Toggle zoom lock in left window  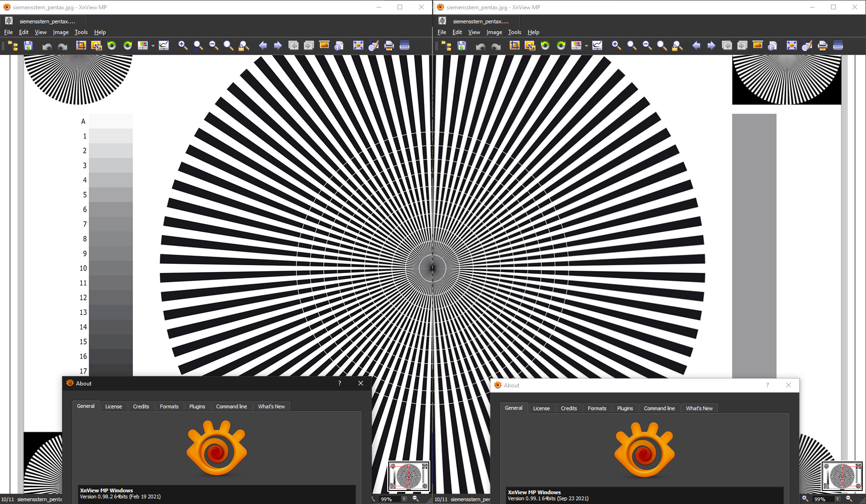(x=244, y=45)
